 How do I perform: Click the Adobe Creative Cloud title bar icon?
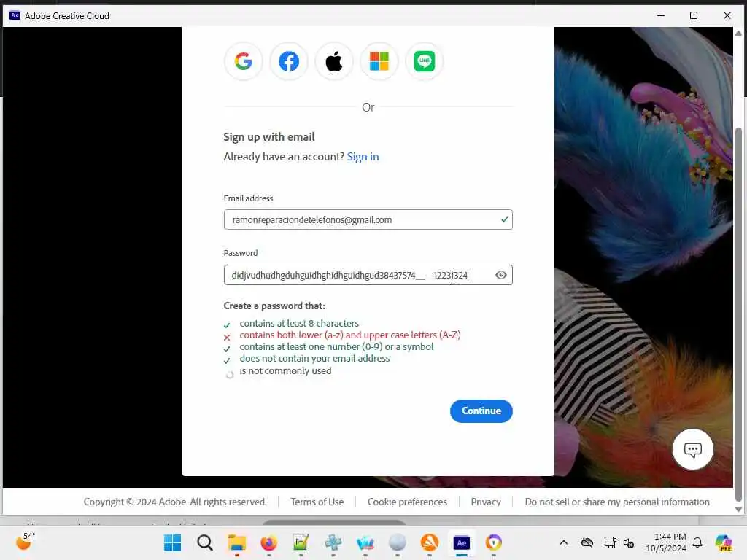15,15
